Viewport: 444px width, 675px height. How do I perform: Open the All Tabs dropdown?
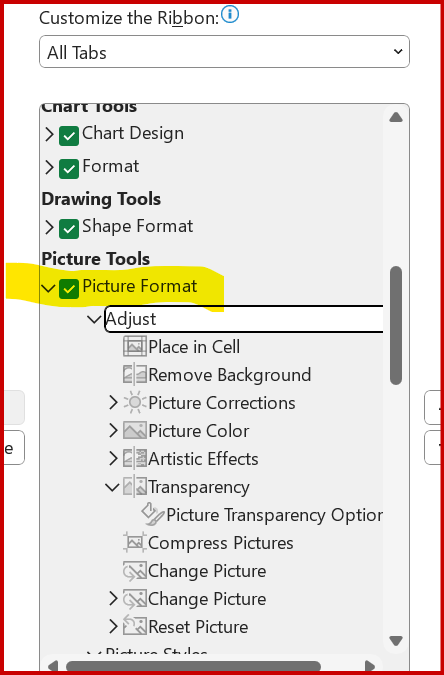click(x=224, y=52)
